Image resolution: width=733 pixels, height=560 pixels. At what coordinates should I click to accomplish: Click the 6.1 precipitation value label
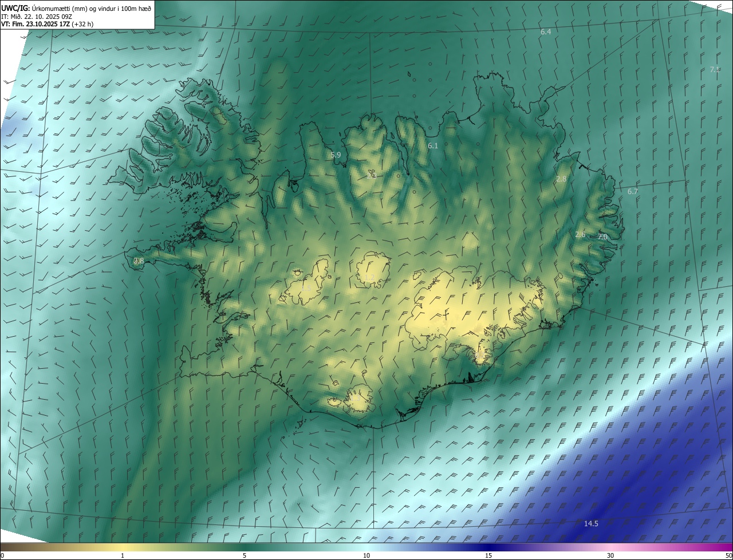(433, 145)
